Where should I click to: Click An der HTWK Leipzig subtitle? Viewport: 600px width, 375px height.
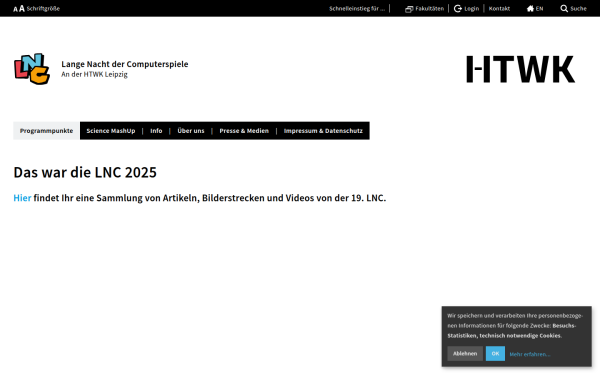[x=95, y=74]
